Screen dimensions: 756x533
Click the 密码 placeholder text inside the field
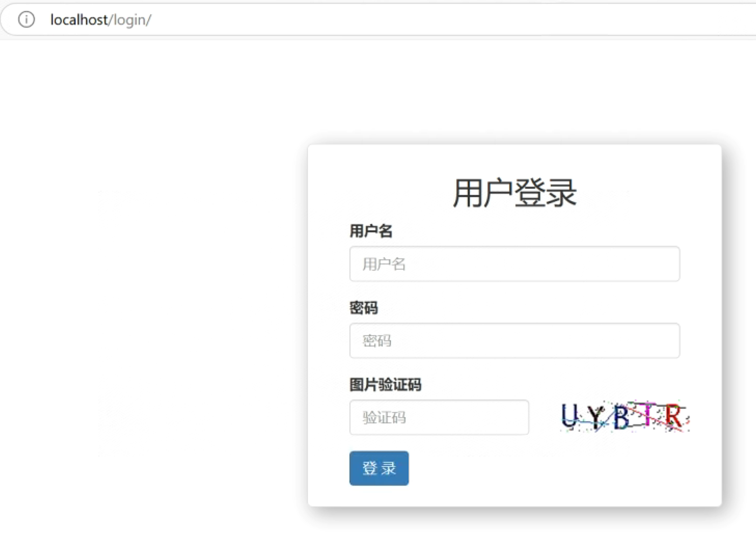376,340
